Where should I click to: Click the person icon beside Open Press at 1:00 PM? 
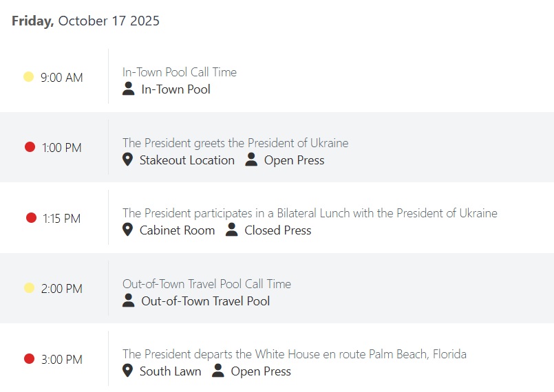click(x=251, y=160)
